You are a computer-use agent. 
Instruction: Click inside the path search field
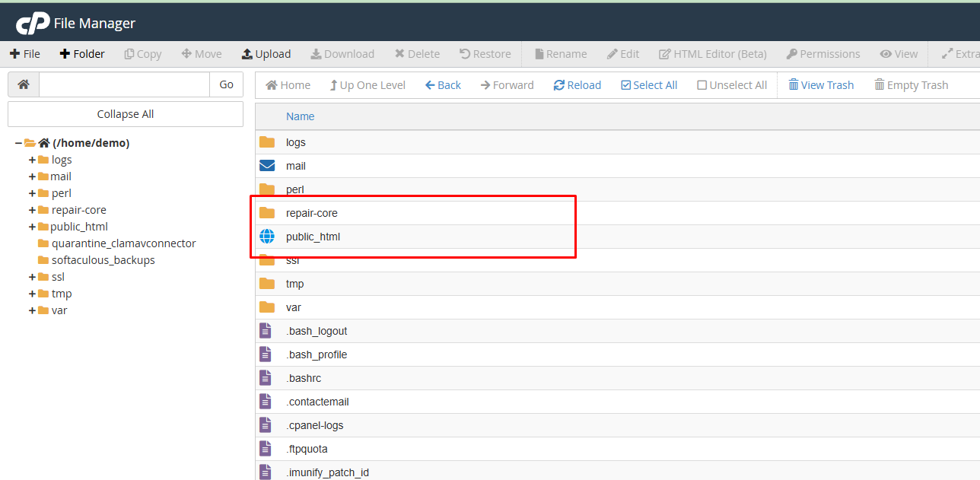point(124,84)
